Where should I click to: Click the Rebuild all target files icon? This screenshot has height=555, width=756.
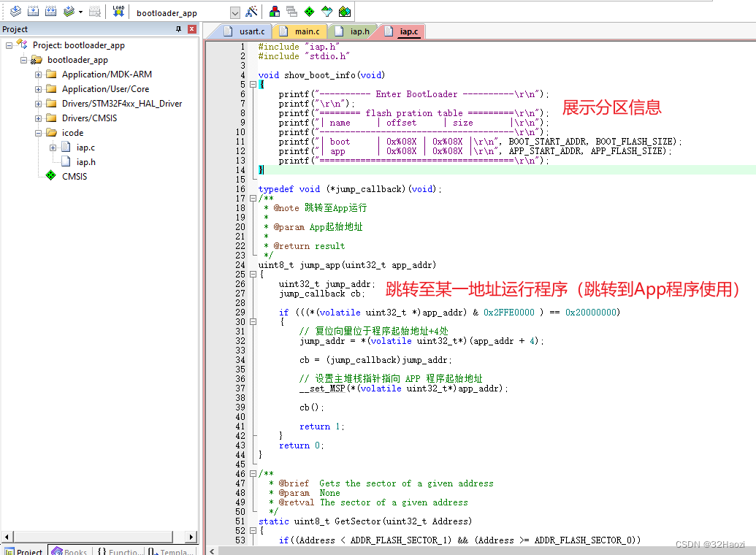50,12
